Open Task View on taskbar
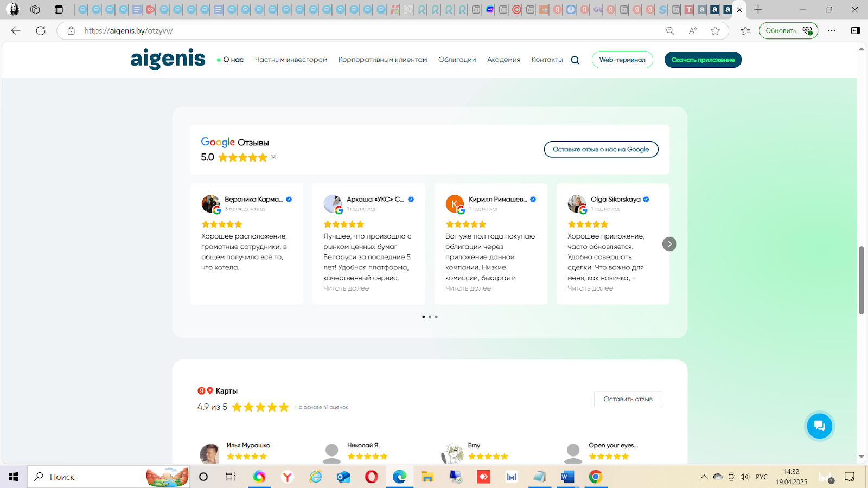The image size is (868, 488). [231, 477]
